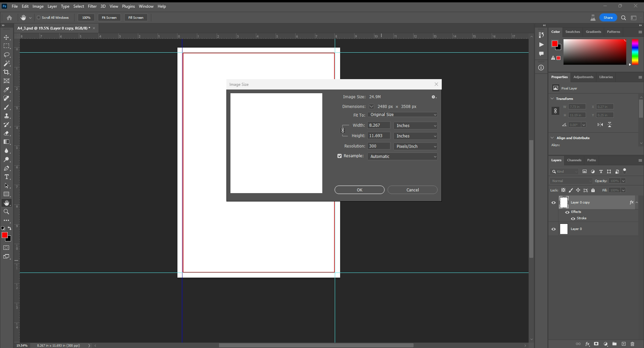Click the OK button in Image Size dialog
Viewport: 644px width, 348px height.
tap(359, 190)
